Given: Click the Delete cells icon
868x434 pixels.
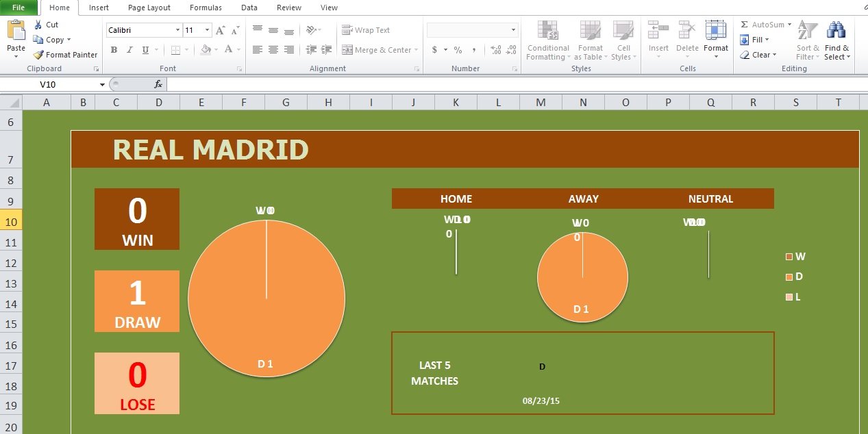Looking at the screenshot, I should click(687, 30).
